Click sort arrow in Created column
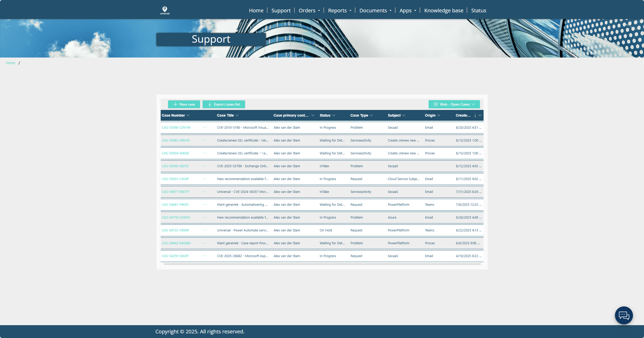The image size is (644, 338). click(475, 115)
